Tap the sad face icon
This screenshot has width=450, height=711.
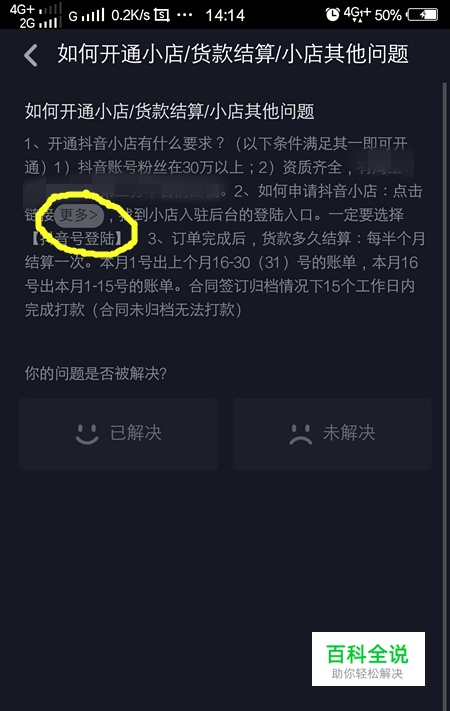(x=300, y=433)
